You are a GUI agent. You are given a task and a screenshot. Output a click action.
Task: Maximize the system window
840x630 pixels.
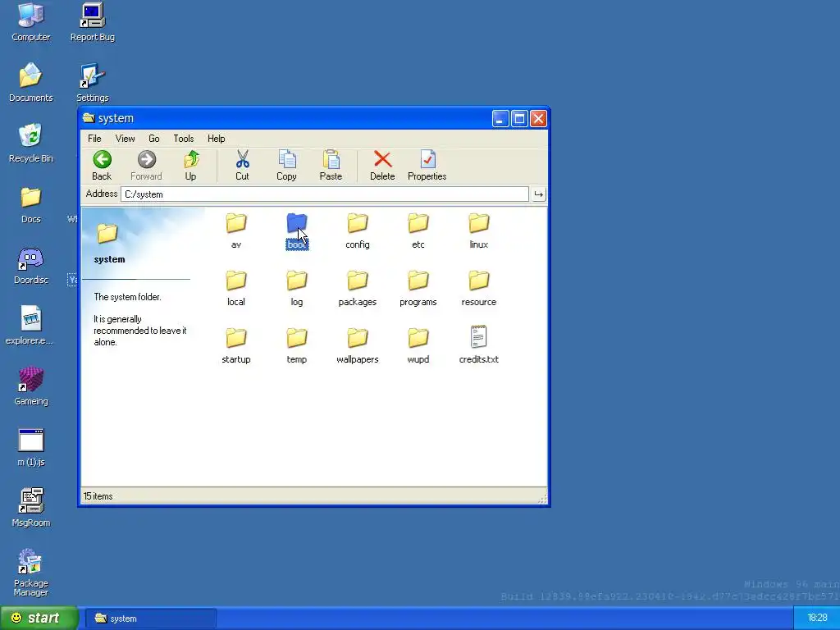pos(519,118)
